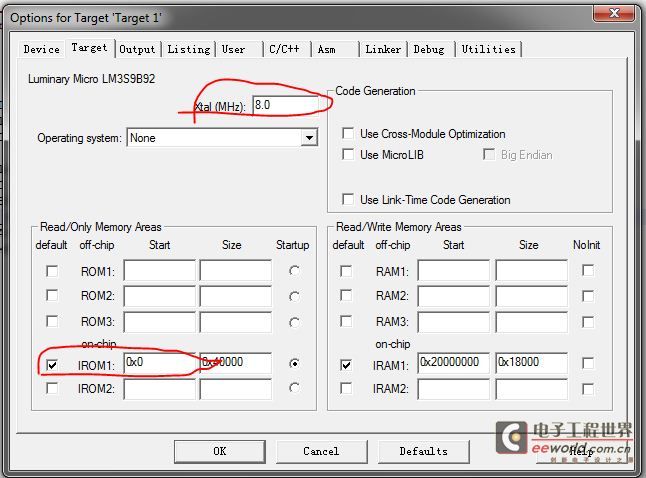Check the RAM2 default checkbox

click(x=346, y=295)
